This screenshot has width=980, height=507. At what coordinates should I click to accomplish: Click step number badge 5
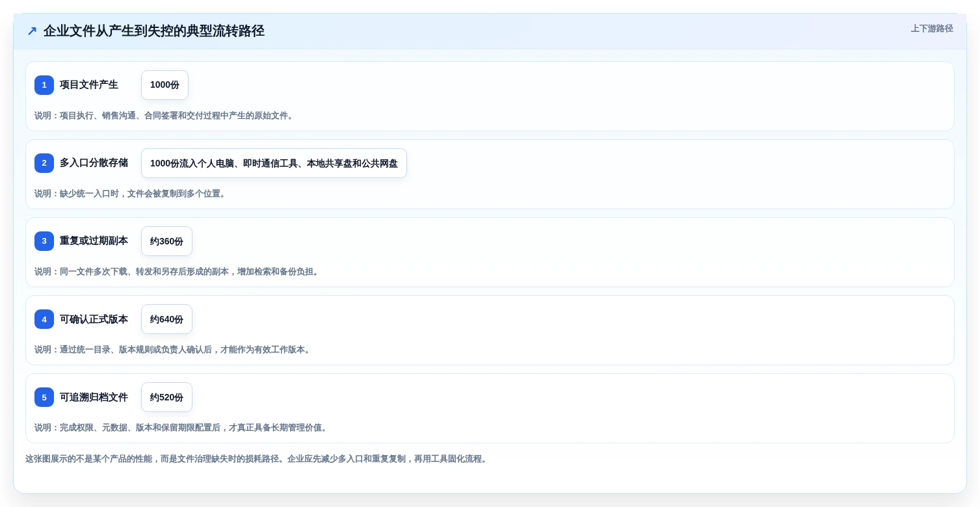click(x=44, y=397)
